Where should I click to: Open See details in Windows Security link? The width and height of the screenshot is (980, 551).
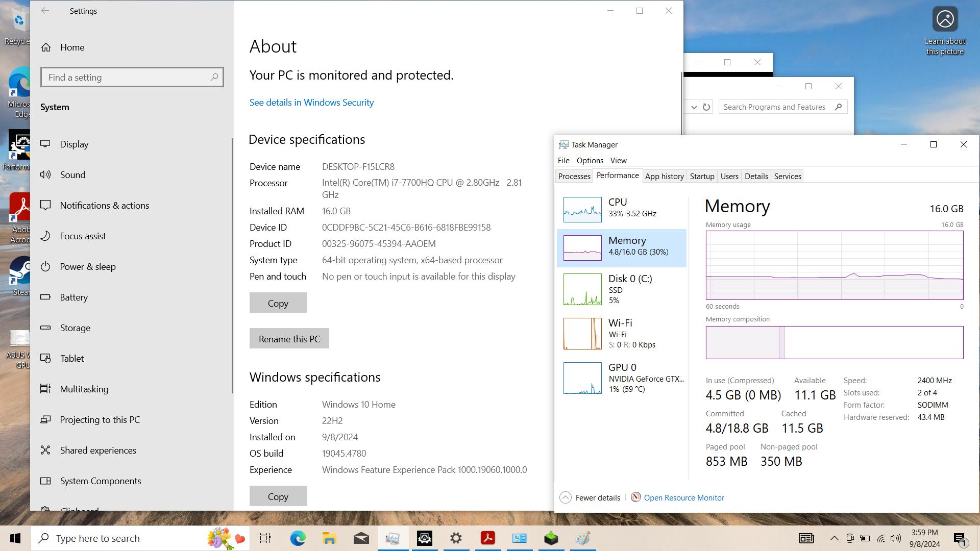pos(311,103)
